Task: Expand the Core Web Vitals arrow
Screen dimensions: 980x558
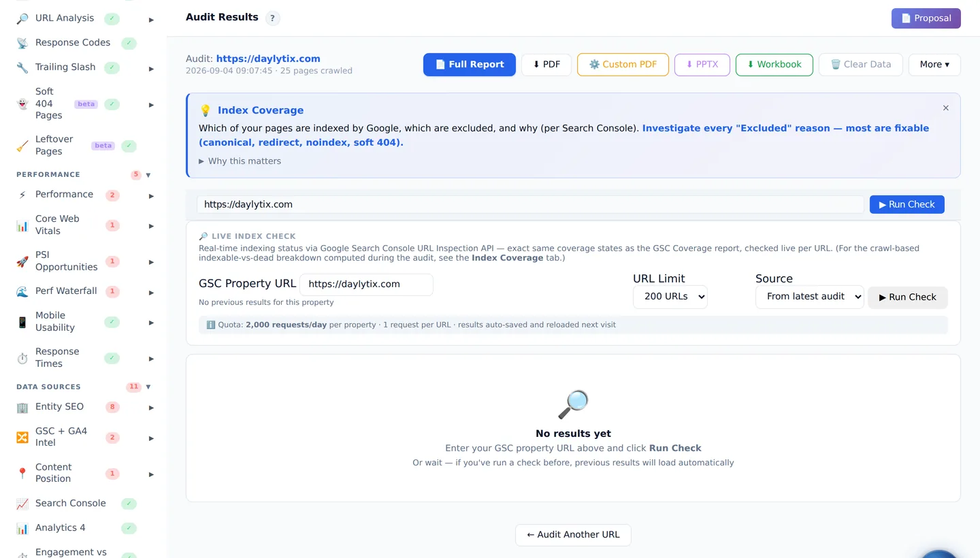Action: tap(151, 226)
